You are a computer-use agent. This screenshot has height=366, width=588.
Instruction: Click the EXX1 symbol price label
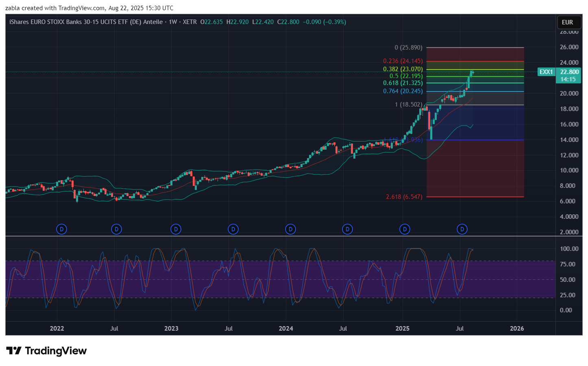[546, 72]
